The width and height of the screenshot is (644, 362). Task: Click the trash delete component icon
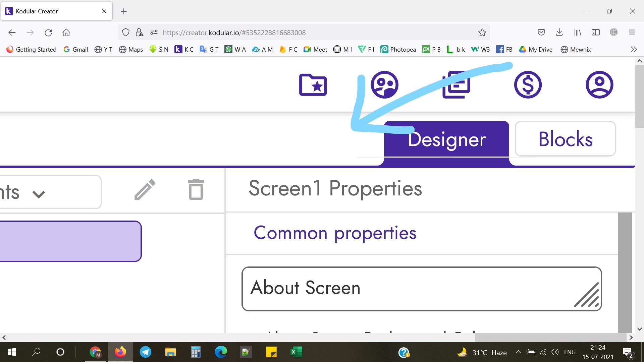click(196, 190)
